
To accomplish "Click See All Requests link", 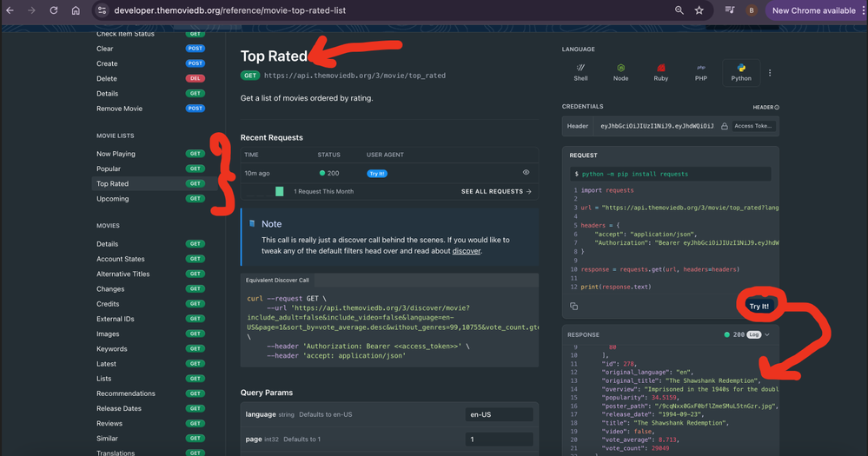I will coord(496,191).
